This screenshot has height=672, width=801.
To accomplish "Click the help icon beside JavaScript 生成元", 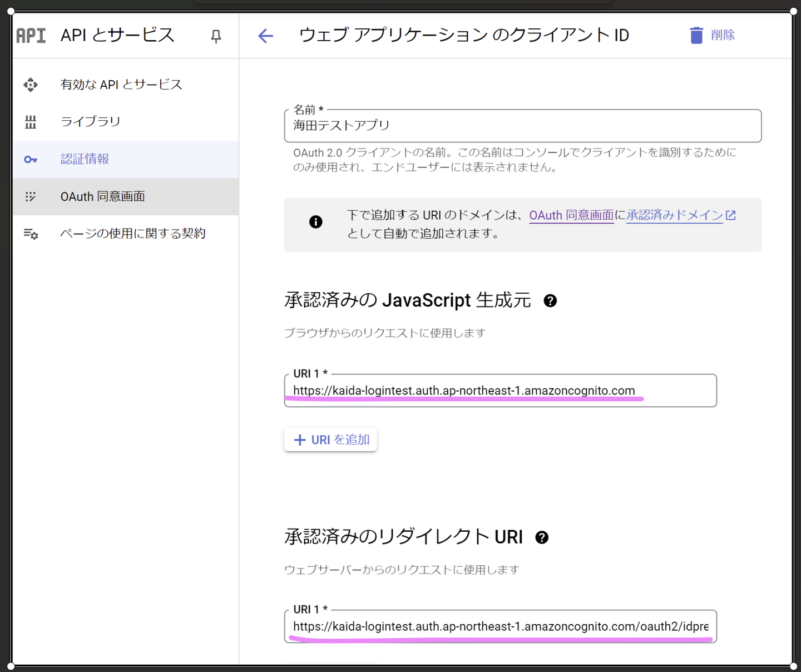I will pos(550,301).
